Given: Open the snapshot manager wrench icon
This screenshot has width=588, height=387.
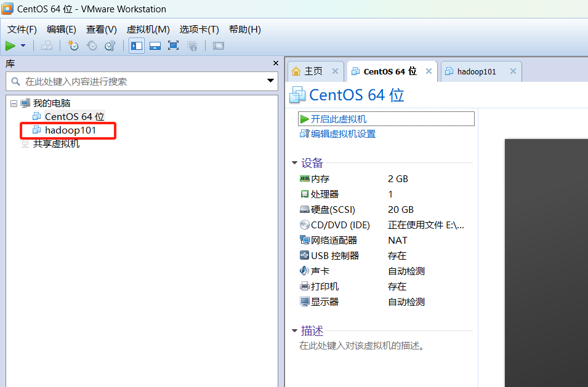Looking at the screenshot, I should (x=110, y=46).
